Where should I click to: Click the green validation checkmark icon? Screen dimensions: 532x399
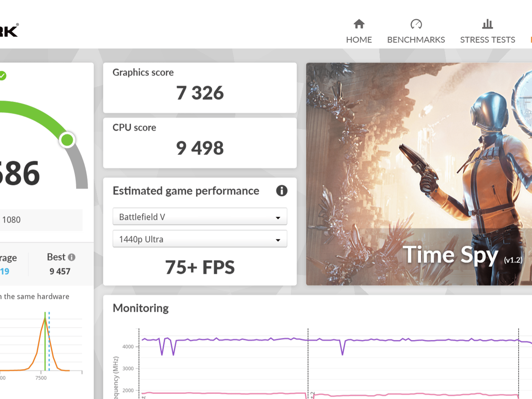[x=2, y=76]
